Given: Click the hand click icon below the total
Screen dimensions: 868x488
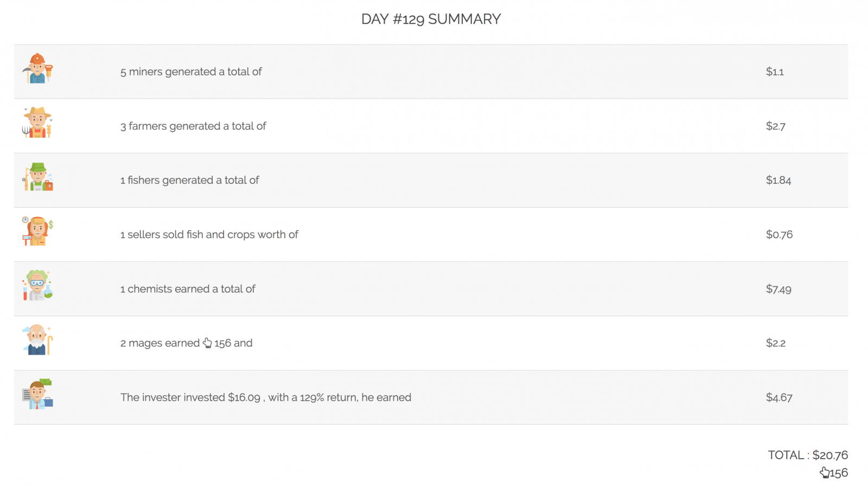Looking at the screenshot, I should [824, 473].
